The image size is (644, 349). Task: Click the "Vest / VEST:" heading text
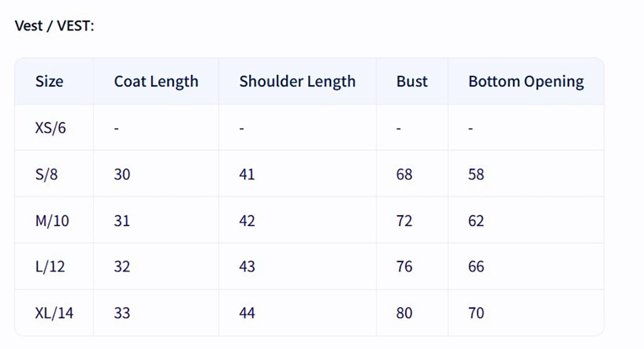54,26
